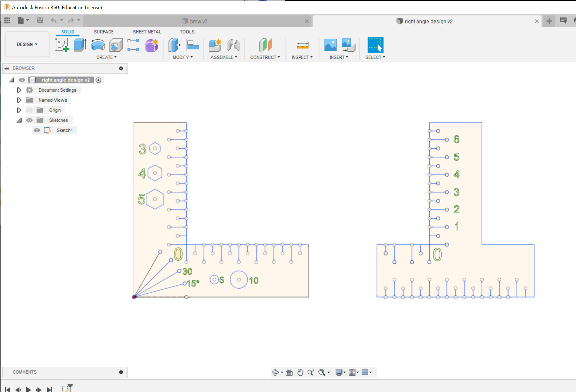Click the Zoom icon
576x392 pixels.
click(x=311, y=372)
